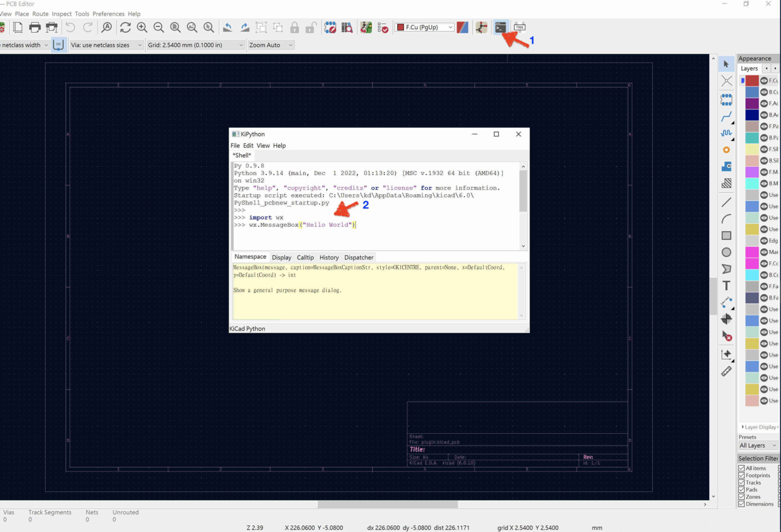Open the Edit menu in KiPython window

click(x=248, y=145)
